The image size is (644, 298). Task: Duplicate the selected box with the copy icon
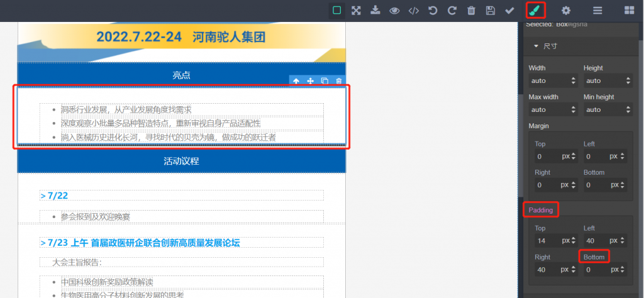(325, 81)
